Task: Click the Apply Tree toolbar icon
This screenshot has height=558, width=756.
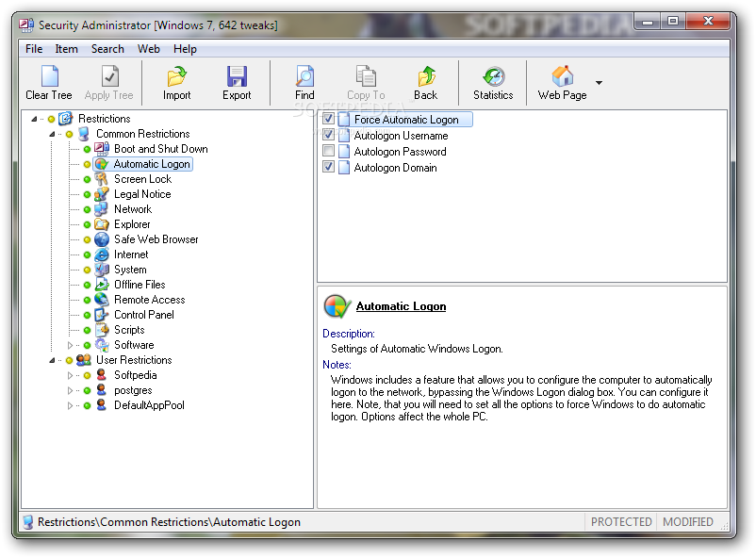Action: click(x=110, y=76)
